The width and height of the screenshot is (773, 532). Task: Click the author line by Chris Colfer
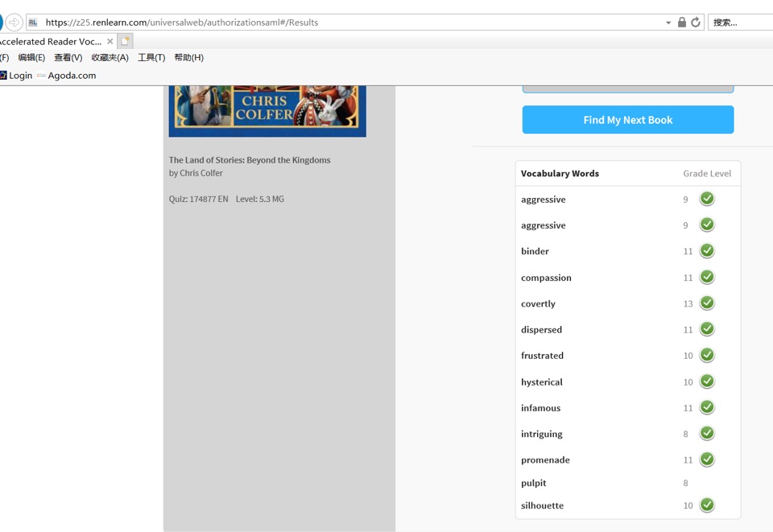[x=196, y=173]
